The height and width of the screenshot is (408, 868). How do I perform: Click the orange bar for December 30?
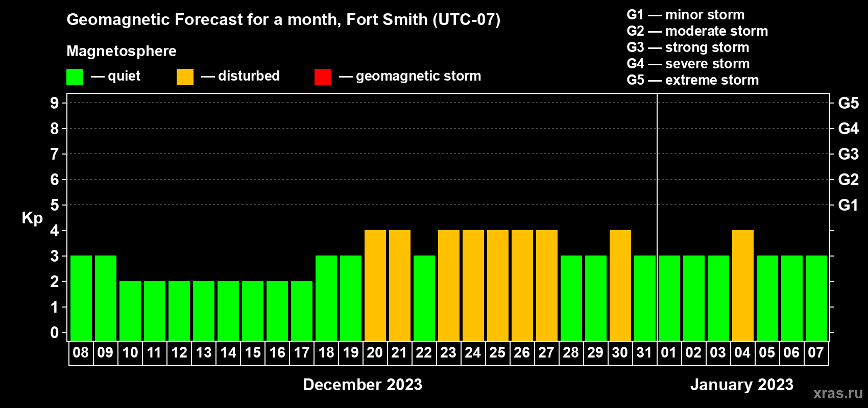(x=620, y=285)
